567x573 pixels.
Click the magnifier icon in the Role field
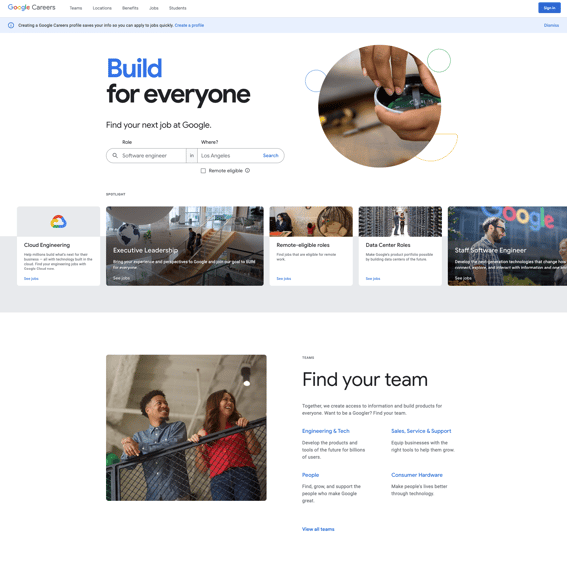(x=115, y=155)
